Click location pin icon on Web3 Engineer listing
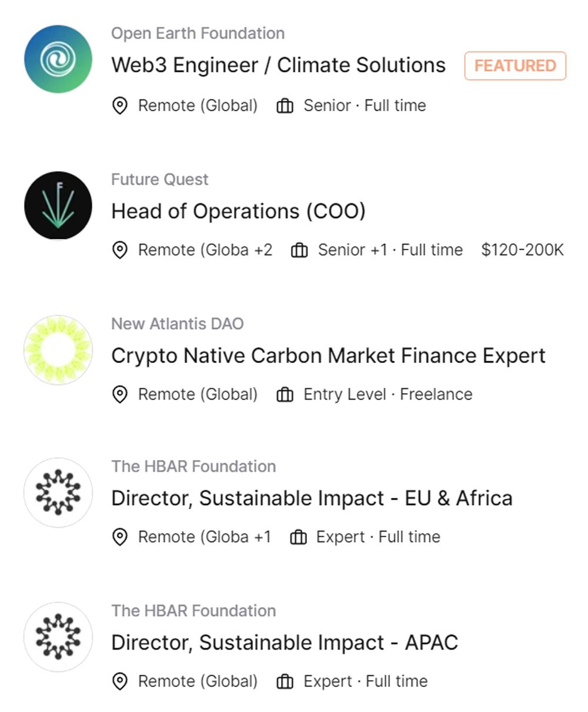The height and width of the screenshot is (712, 588). point(120,106)
